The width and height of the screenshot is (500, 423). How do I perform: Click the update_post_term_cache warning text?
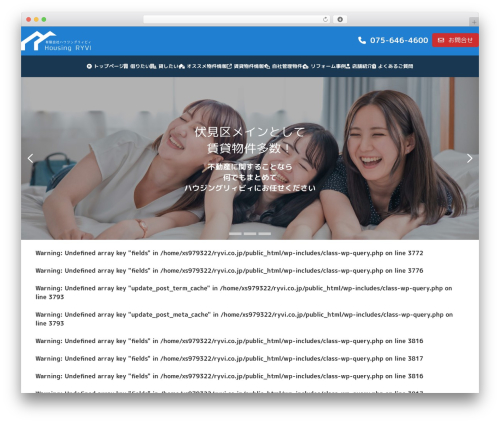coord(244,292)
